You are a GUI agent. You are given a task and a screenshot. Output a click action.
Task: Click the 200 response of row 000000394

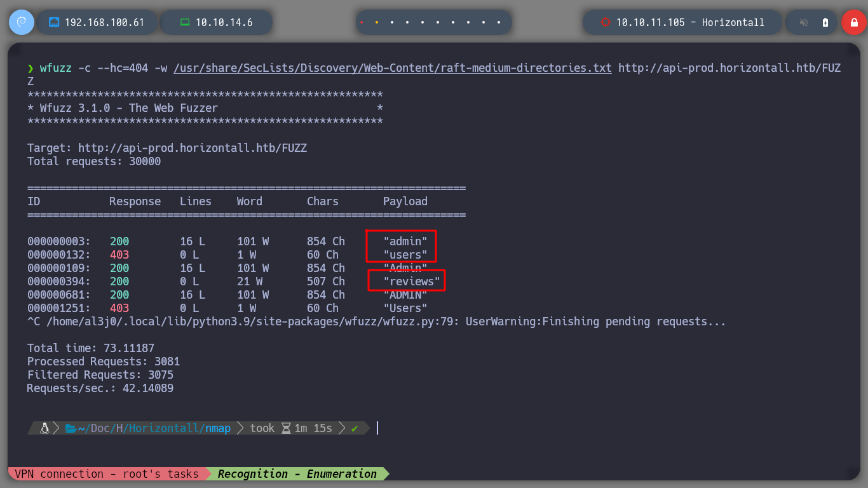tap(119, 281)
